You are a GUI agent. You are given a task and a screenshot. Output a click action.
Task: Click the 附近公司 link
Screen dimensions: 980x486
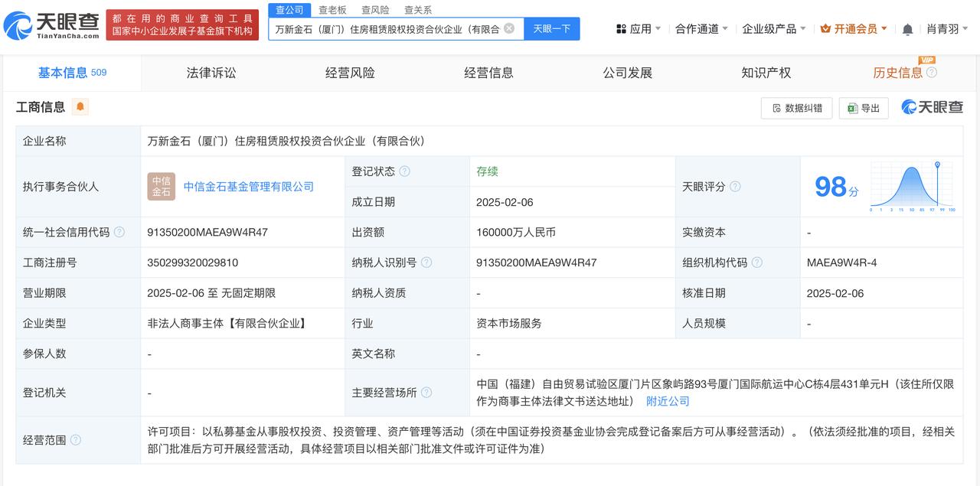[668, 401]
